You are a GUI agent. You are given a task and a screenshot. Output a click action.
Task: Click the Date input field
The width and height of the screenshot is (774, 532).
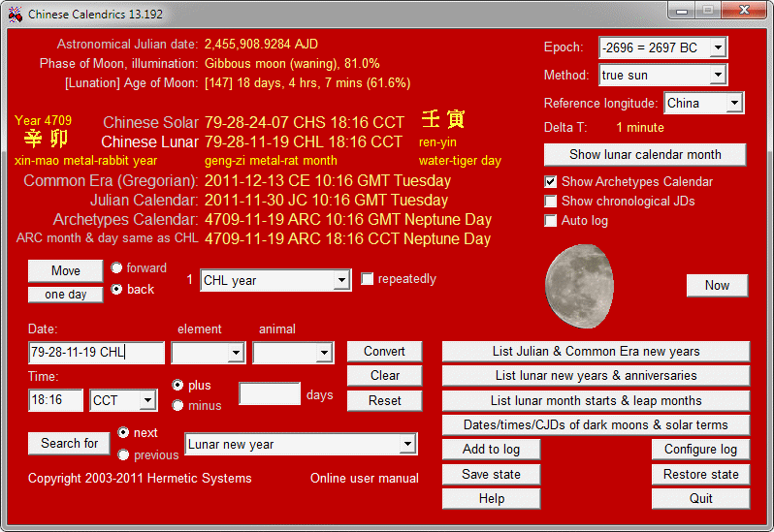point(96,353)
